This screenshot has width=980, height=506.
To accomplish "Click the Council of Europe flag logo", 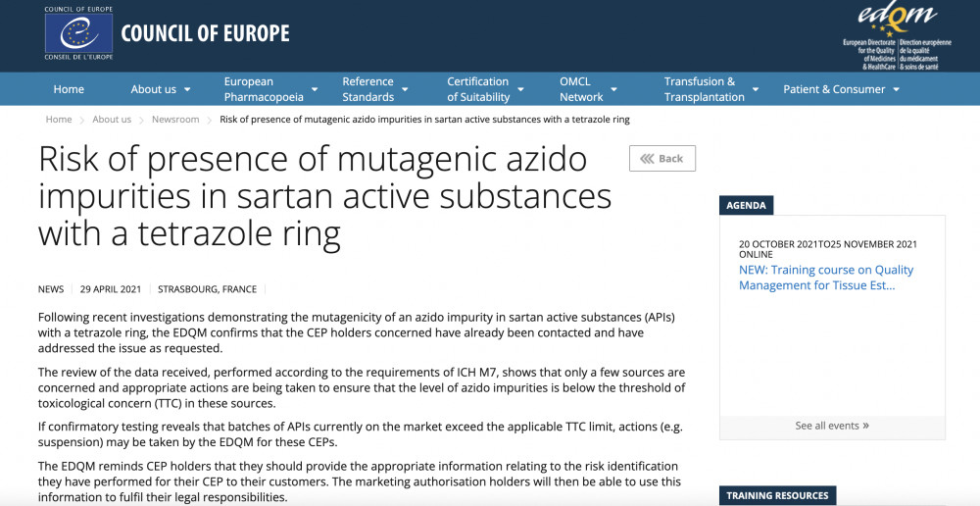I will click(78, 33).
